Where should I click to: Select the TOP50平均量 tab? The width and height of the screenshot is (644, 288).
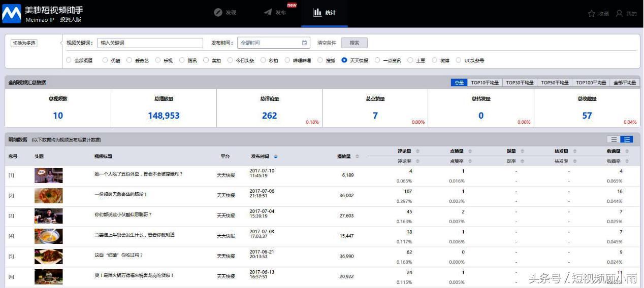[555, 83]
